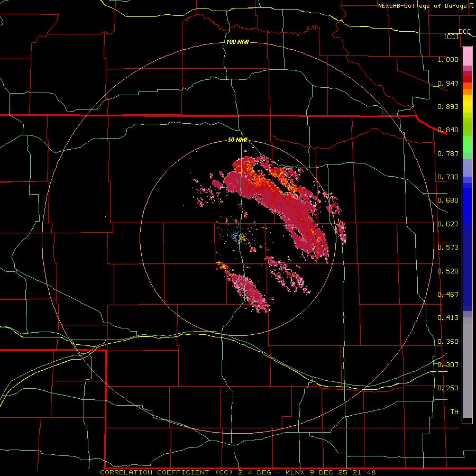Select the 0.253 scale value
This screenshot has height=476, width=476.
pos(448,388)
